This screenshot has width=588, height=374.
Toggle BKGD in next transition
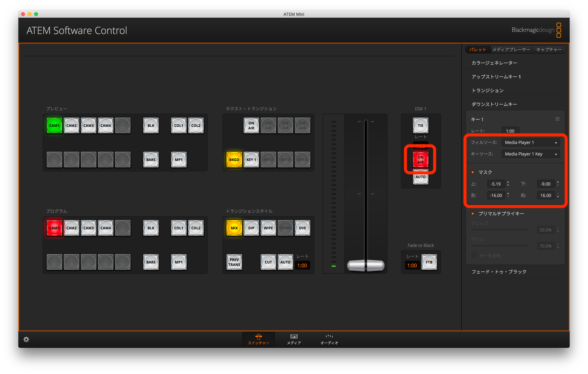point(234,160)
